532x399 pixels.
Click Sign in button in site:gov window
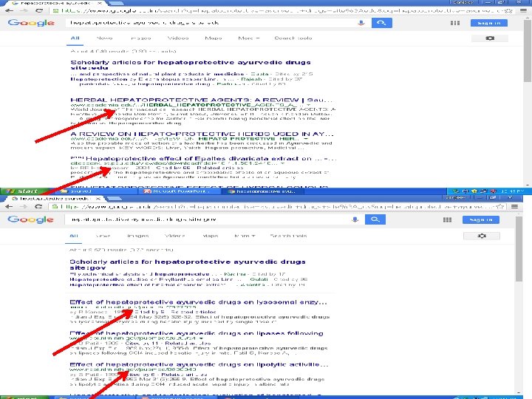(481, 219)
